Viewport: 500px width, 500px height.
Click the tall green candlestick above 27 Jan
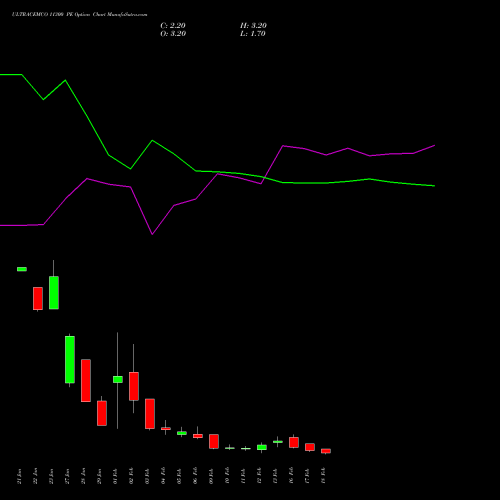tap(70, 360)
